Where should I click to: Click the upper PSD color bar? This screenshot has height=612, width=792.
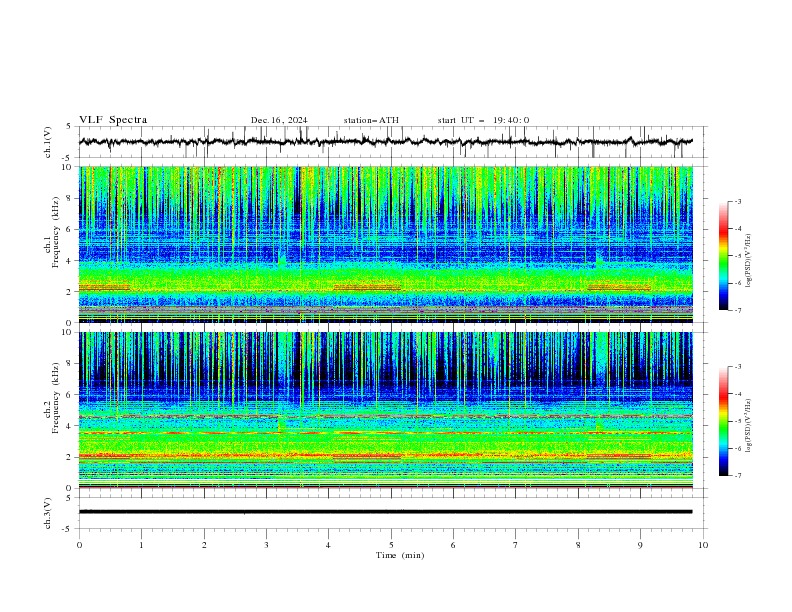pyautogui.click(x=723, y=256)
